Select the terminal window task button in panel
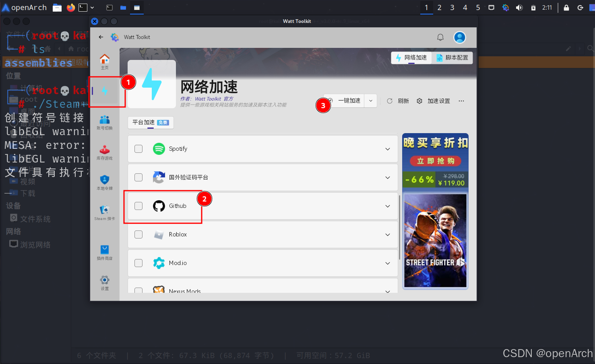The image size is (595, 364). (109, 8)
